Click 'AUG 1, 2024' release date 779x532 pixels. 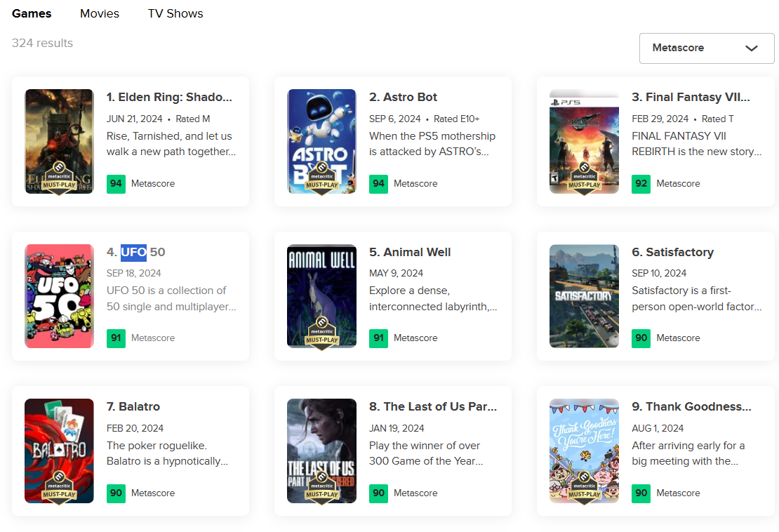658,428
